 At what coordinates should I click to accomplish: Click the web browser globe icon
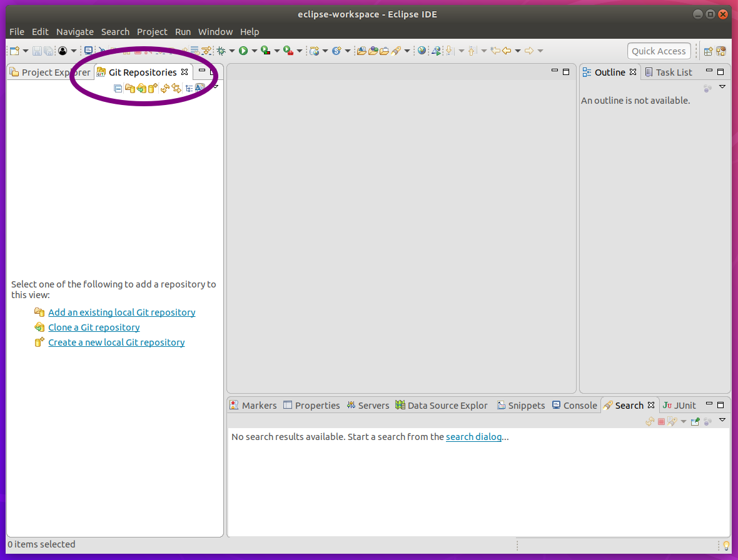click(422, 51)
